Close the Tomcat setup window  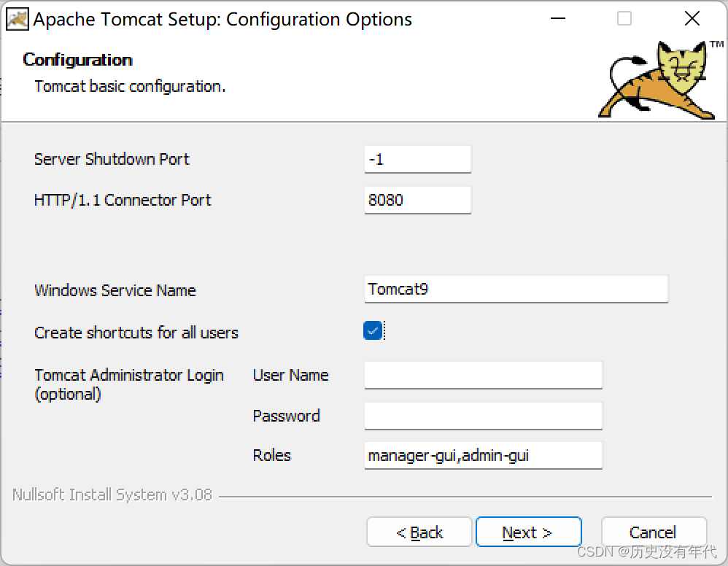click(x=692, y=18)
